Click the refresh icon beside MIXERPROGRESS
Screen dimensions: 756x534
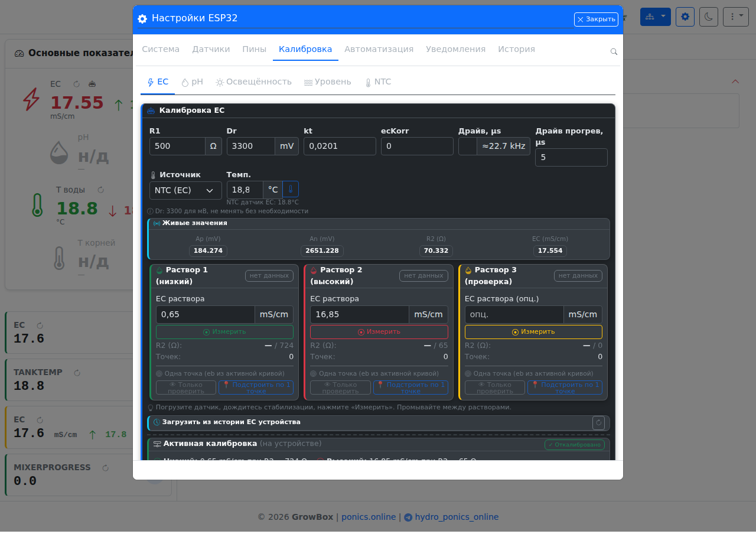click(x=106, y=468)
